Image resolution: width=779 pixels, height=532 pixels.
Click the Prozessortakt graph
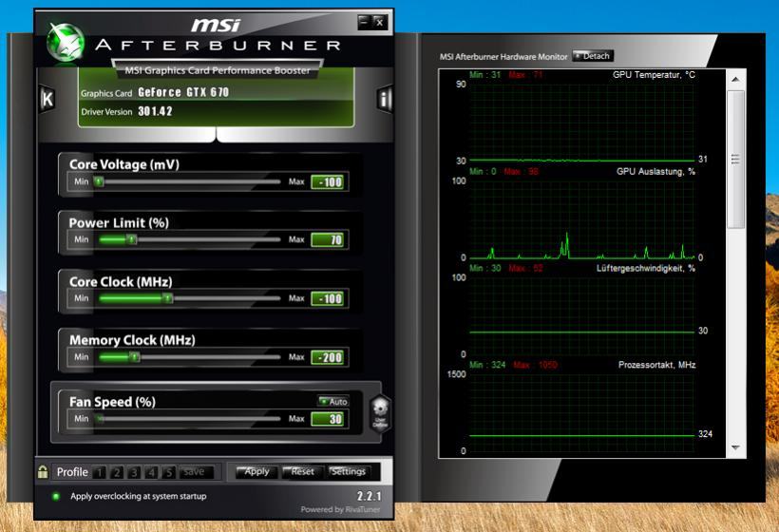coord(581,412)
